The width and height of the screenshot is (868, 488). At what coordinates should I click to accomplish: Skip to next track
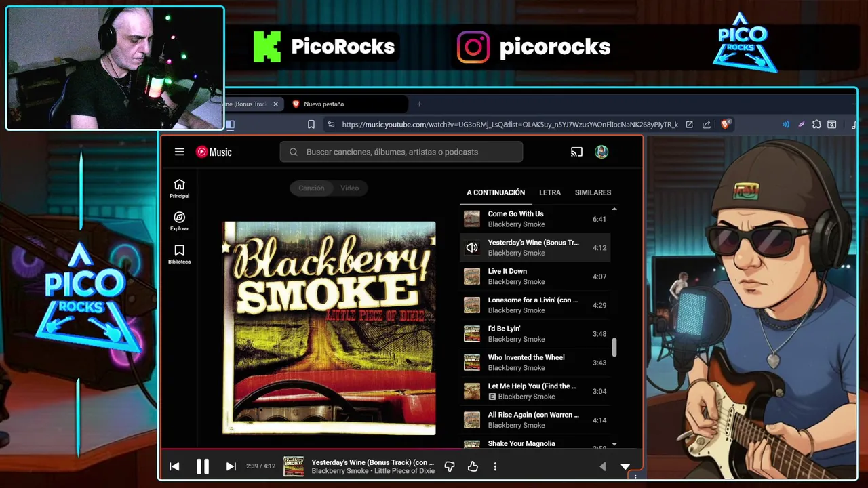tap(231, 466)
